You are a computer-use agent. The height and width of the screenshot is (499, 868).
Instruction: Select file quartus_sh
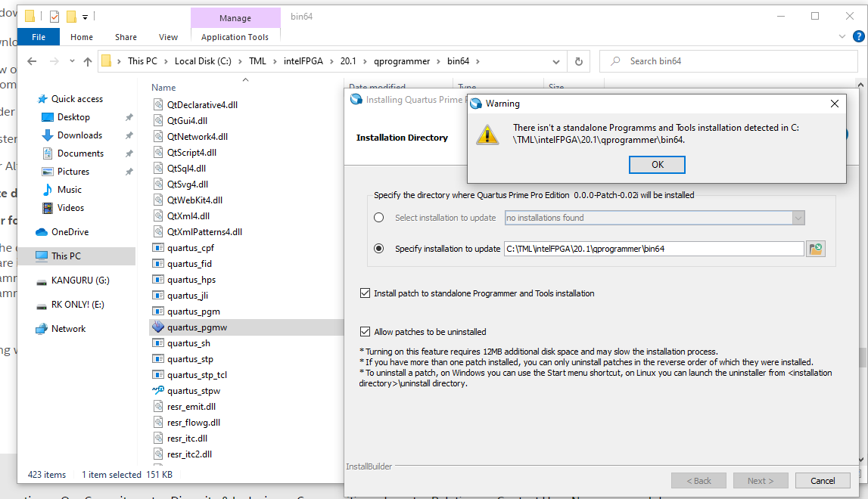(188, 343)
